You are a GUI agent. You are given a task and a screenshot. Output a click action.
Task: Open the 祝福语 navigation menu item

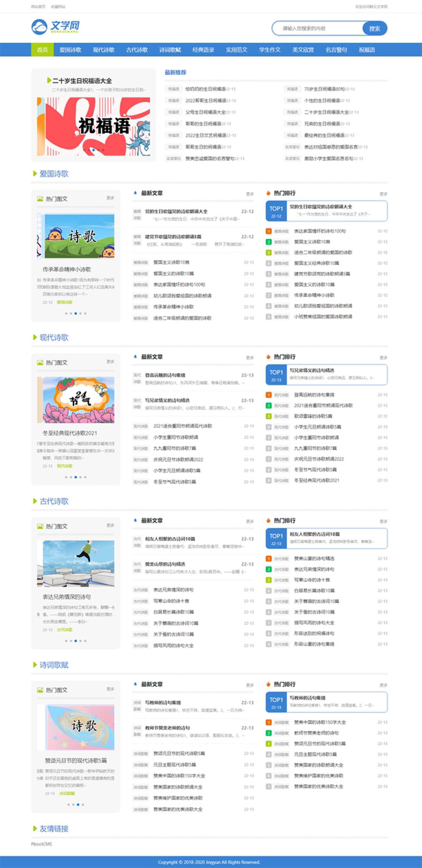click(367, 50)
